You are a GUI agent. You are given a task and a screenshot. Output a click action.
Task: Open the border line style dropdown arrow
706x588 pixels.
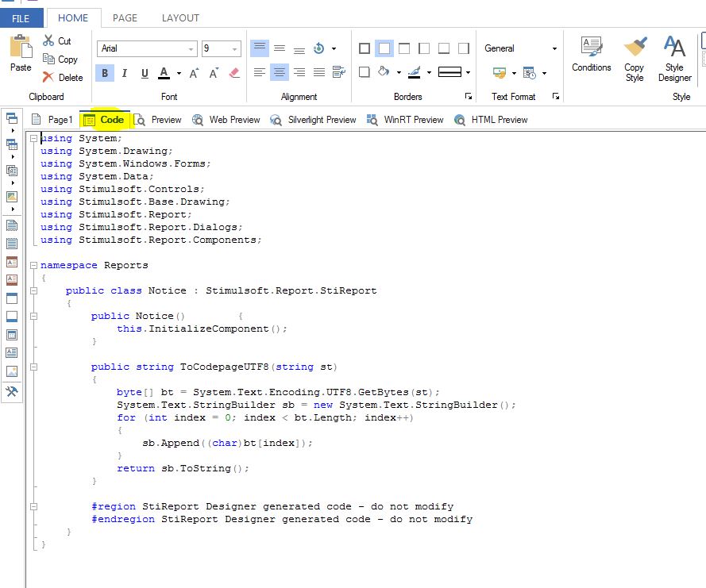coord(469,72)
